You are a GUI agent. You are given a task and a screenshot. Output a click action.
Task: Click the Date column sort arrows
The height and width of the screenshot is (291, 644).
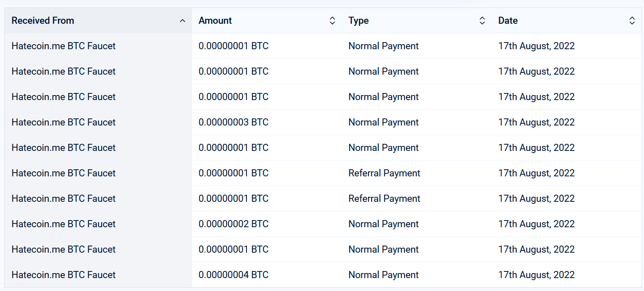pos(632,21)
